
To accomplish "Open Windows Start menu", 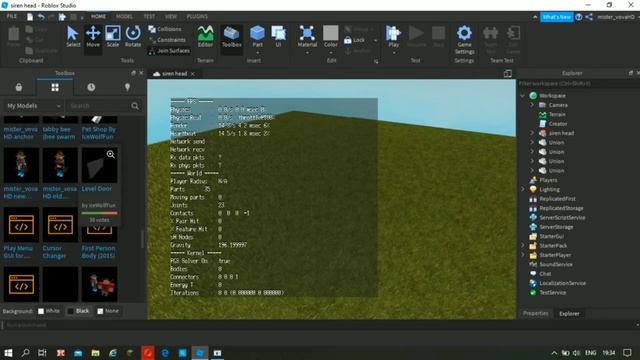I will 8,352.
